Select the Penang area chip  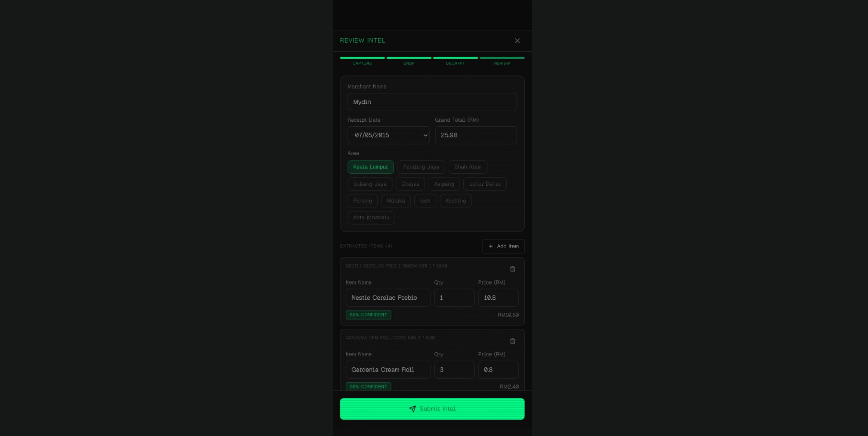(x=362, y=201)
